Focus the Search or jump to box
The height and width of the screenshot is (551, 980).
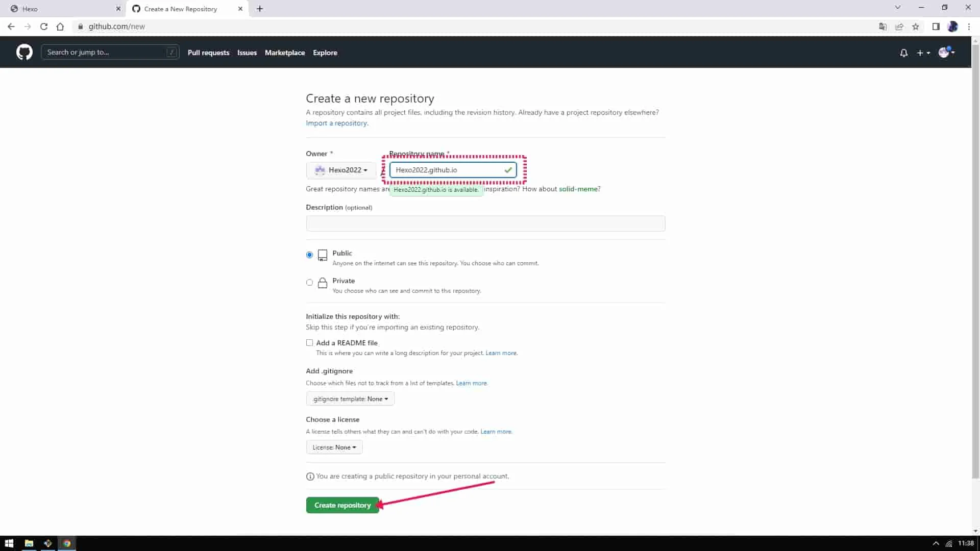click(110, 52)
